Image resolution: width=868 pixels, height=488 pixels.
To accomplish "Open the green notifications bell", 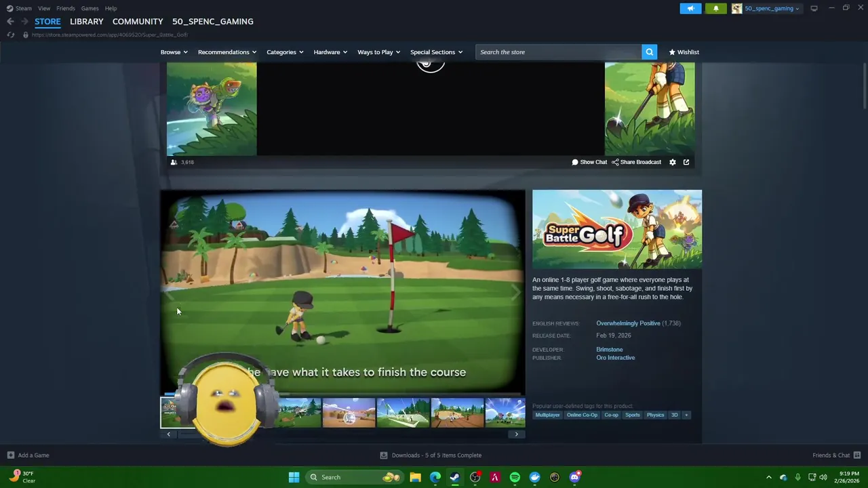I will point(715,8).
